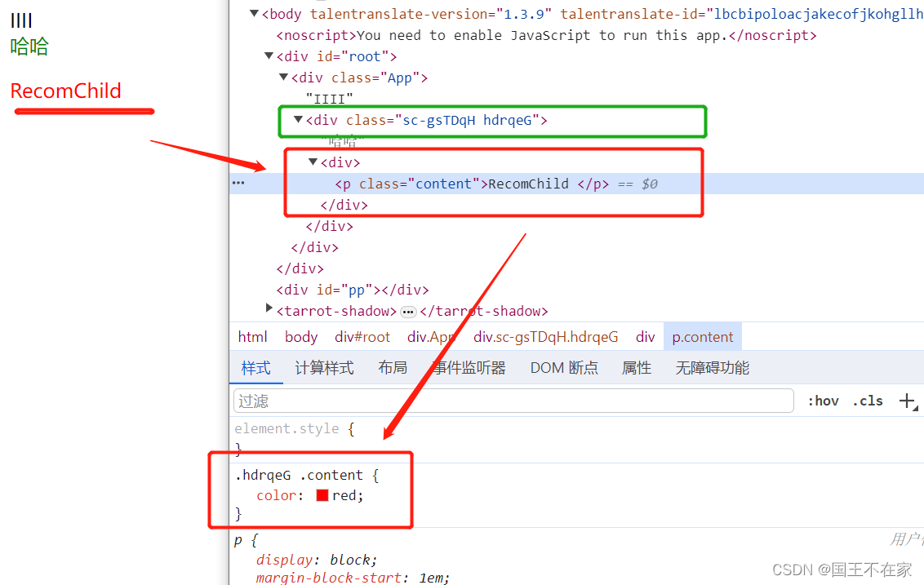Collapse the sc-gsTDqH hdrqeG div node
This screenshot has height=585, width=924.
tap(298, 120)
